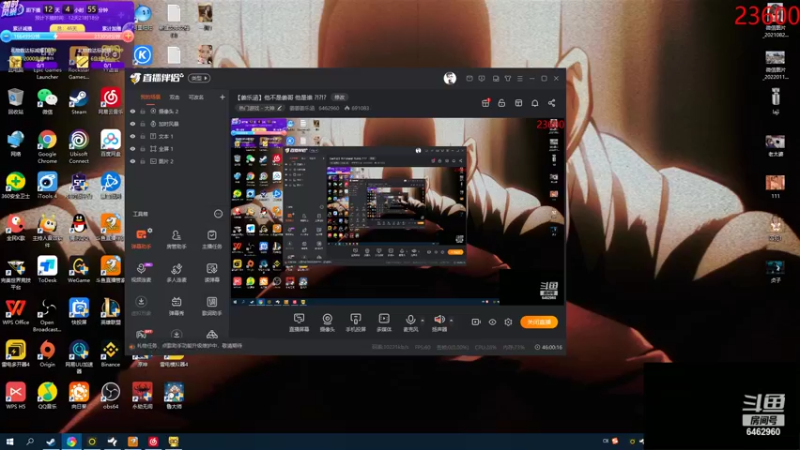Hide the second source in list

click(133, 124)
